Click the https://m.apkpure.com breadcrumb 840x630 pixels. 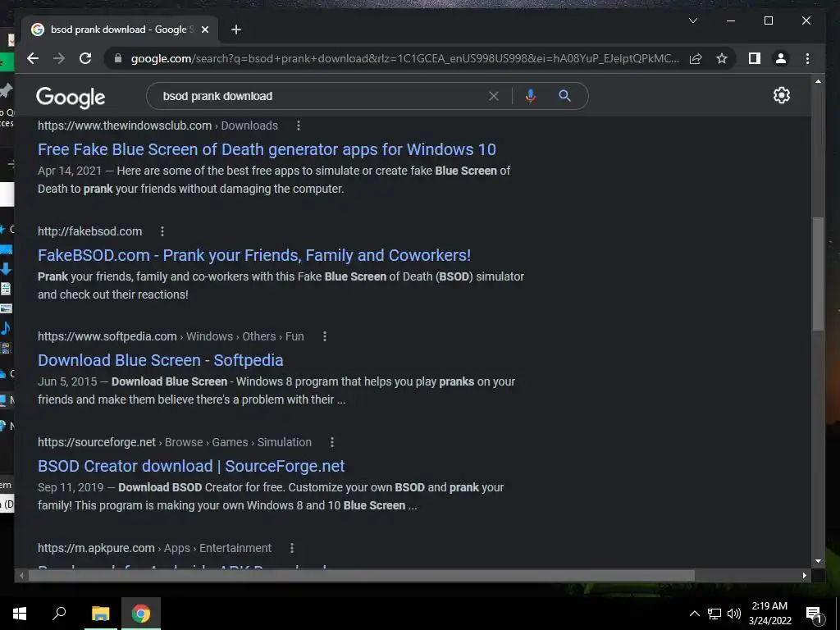[x=96, y=548]
